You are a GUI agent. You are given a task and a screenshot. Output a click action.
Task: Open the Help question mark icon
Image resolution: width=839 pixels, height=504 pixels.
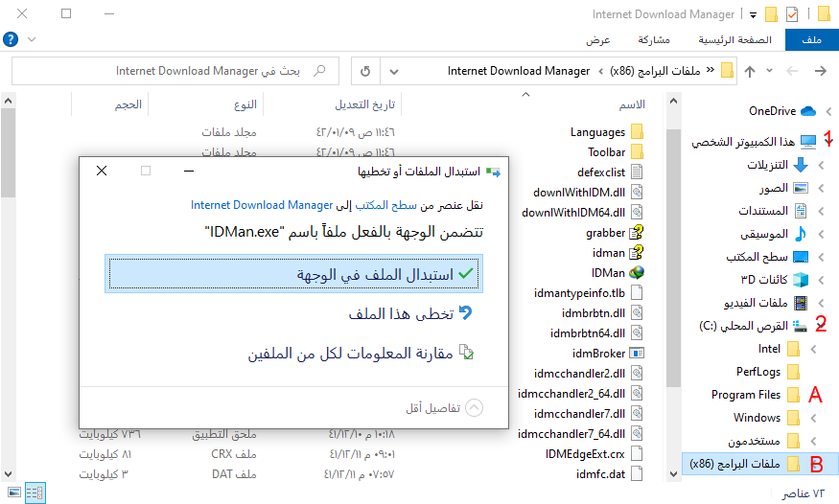click(x=11, y=39)
